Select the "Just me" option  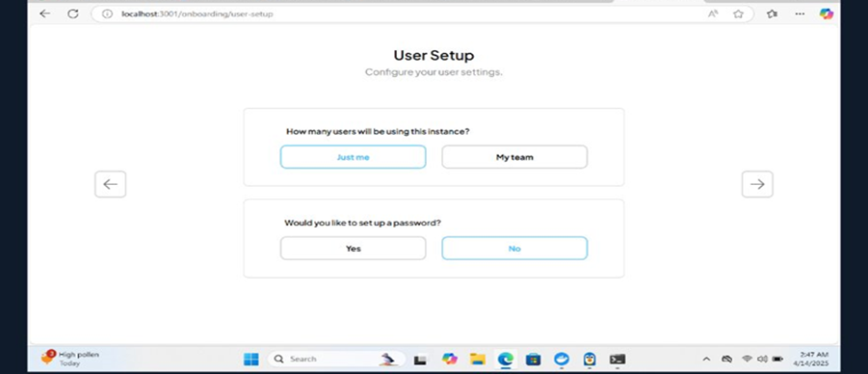(x=354, y=157)
